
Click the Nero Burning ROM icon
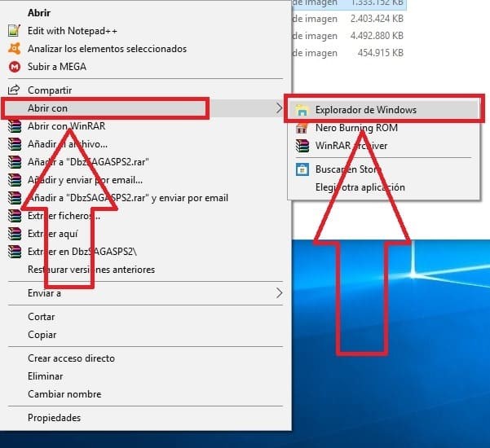point(302,128)
